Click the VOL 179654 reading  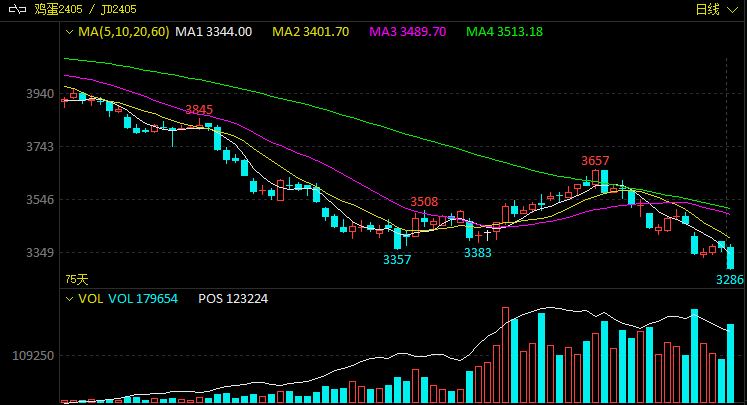[143, 299]
